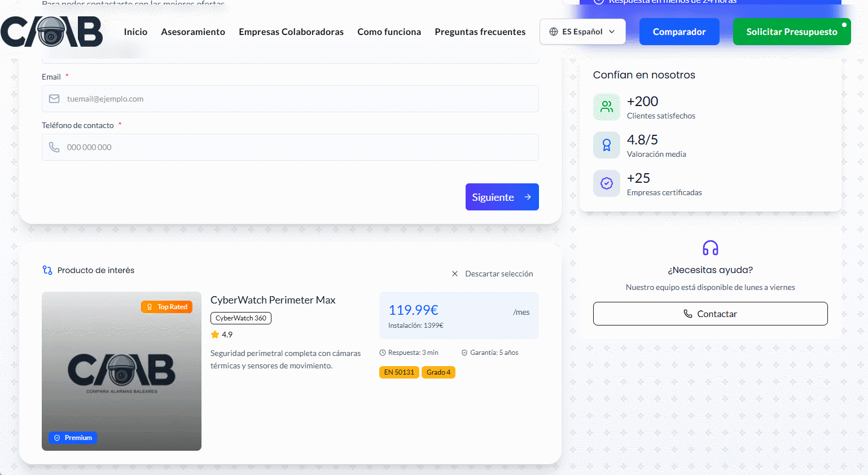Focus the Teléfono de contacto field
Viewport: 868px width, 475px height.
[290, 147]
